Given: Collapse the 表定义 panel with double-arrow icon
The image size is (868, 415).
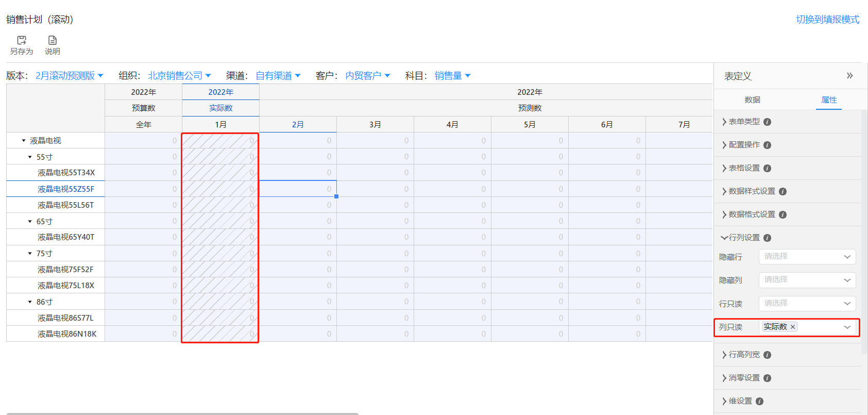Looking at the screenshot, I should point(849,76).
